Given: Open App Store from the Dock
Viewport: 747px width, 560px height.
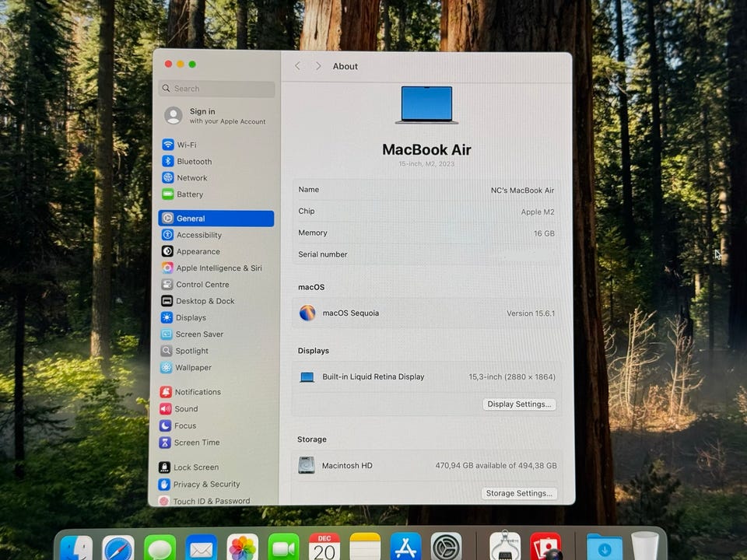Looking at the screenshot, I should point(406,548).
